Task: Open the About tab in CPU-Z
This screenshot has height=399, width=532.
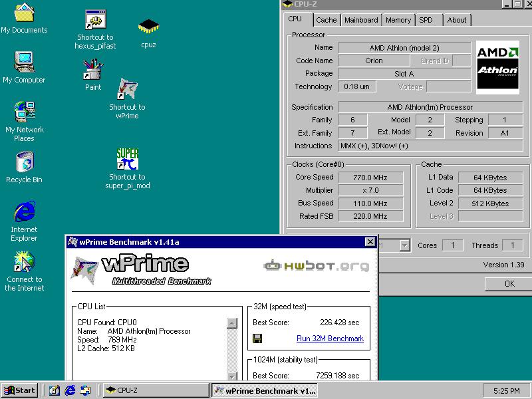Action: coord(457,20)
